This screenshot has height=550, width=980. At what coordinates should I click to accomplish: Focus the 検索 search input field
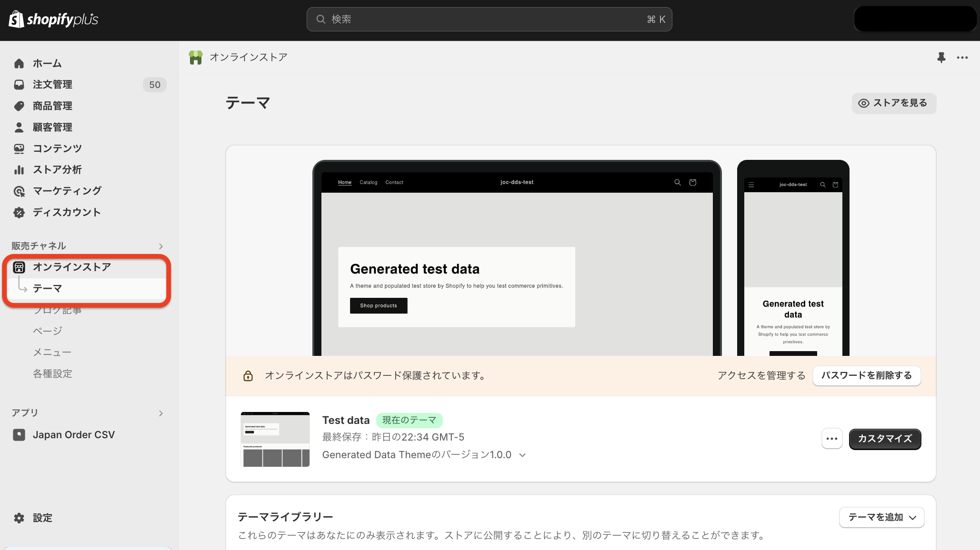[489, 19]
